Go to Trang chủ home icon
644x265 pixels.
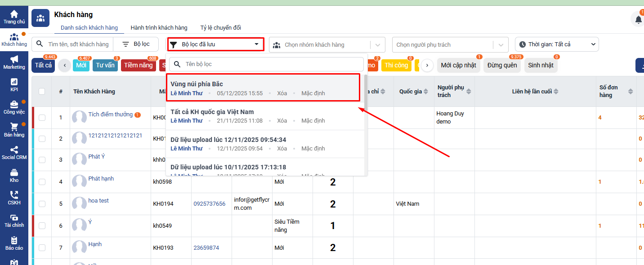pos(14,17)
